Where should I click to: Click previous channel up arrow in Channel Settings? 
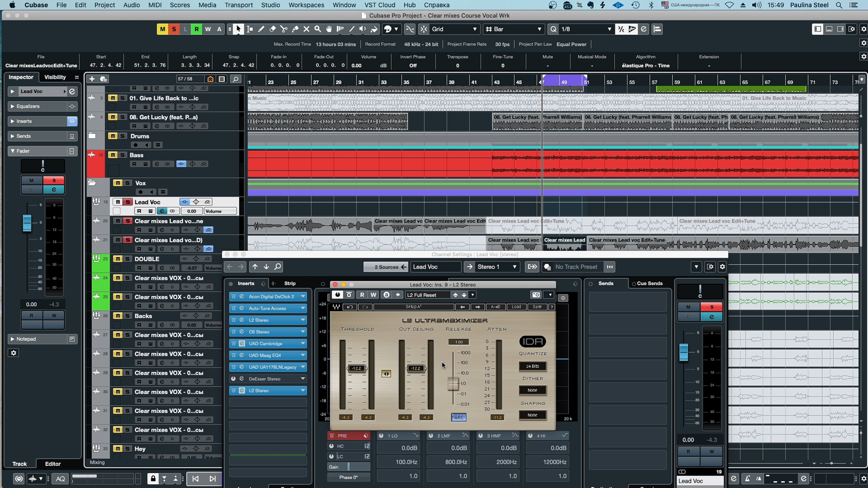coord(255,267)
